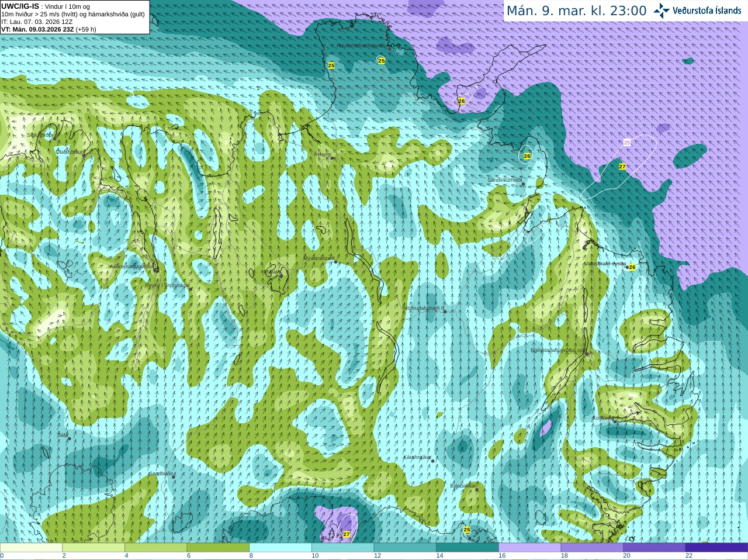
Task: Click the UWC/IG-IS Vindur í 10m title line
Action: tap(46, 6)
